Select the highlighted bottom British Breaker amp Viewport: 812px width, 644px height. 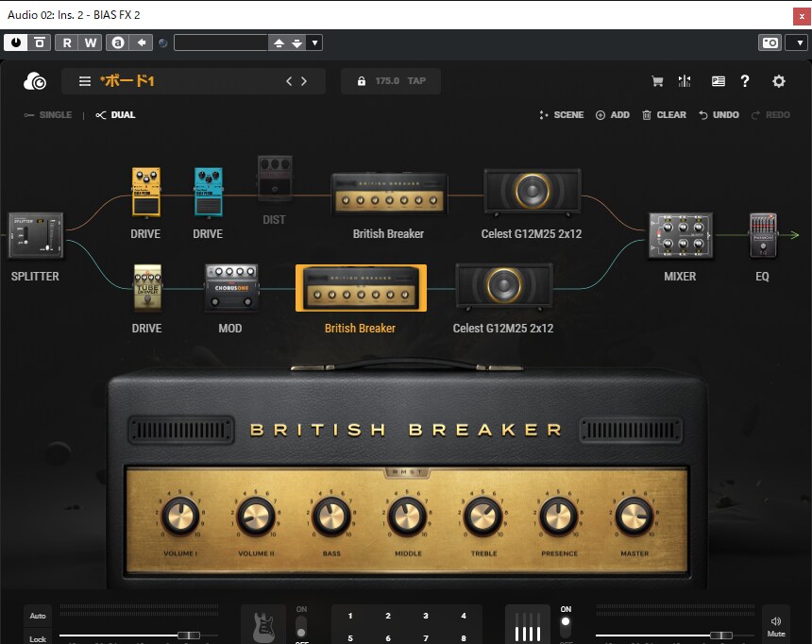[361, 288]
